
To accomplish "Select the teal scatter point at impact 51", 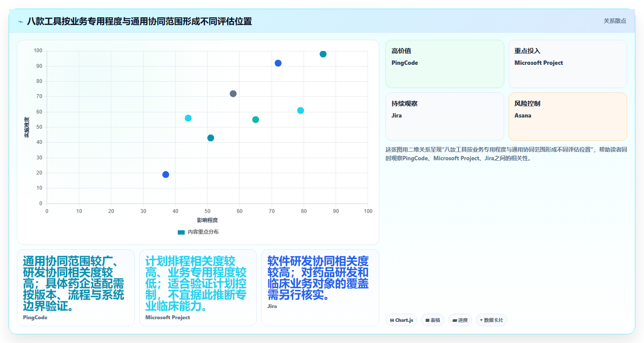I will pos(211,138).
